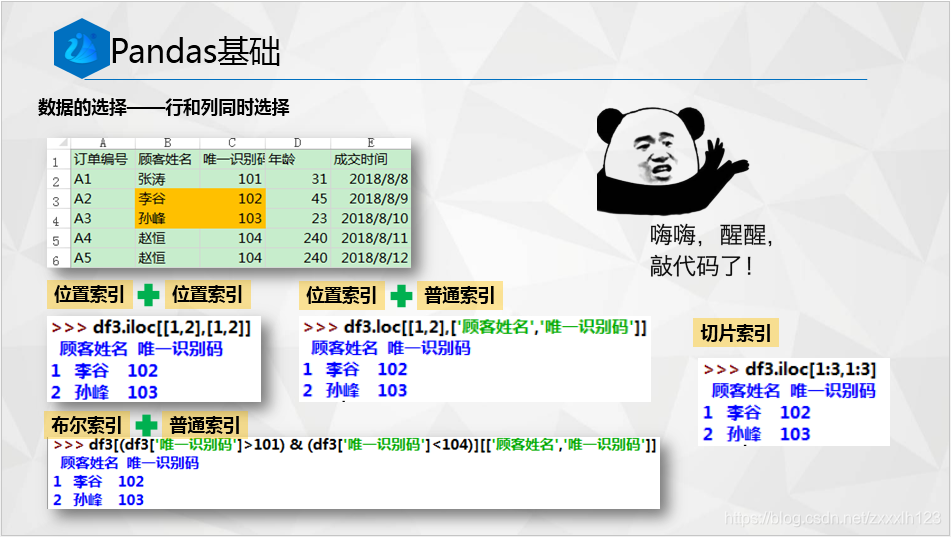The width and height of the screenshot is (951, 537).
Task: Click column letter C in the spreadsheet header
Action: click(x=233, y=143)
